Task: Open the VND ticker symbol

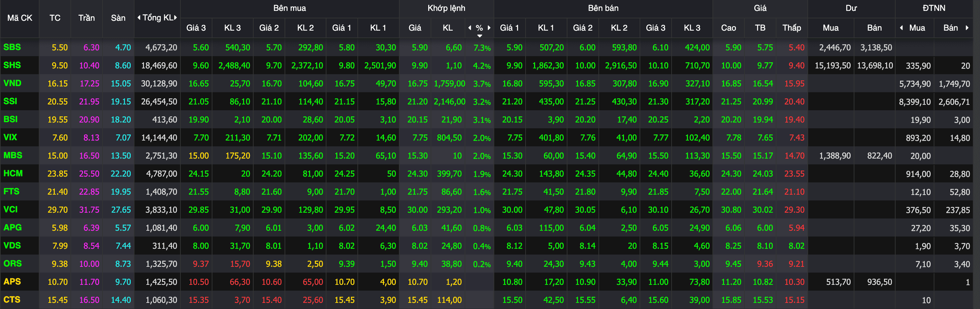Action: (12, 83)
